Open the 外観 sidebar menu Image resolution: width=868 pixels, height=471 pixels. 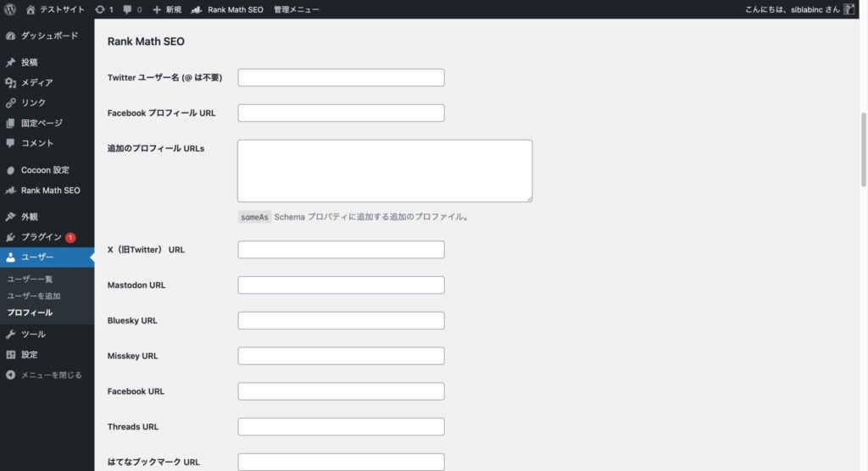pyautogui.click(x=30, y=217)
